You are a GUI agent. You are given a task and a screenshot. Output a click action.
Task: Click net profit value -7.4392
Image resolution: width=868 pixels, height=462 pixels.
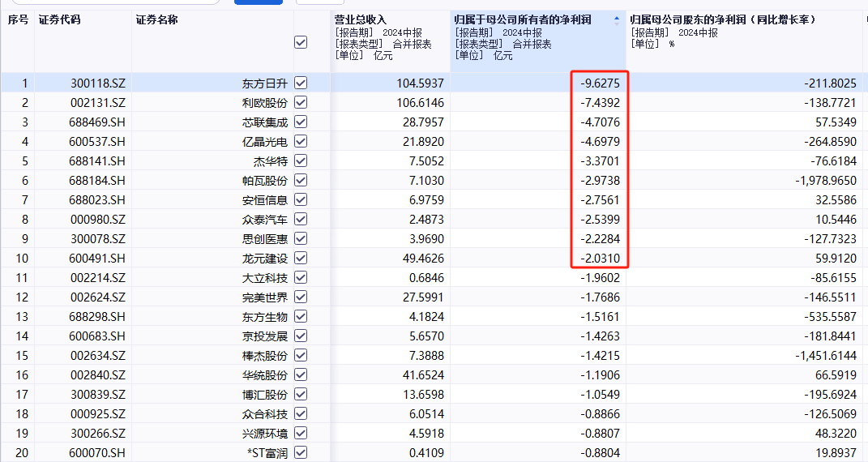[600, 103]
